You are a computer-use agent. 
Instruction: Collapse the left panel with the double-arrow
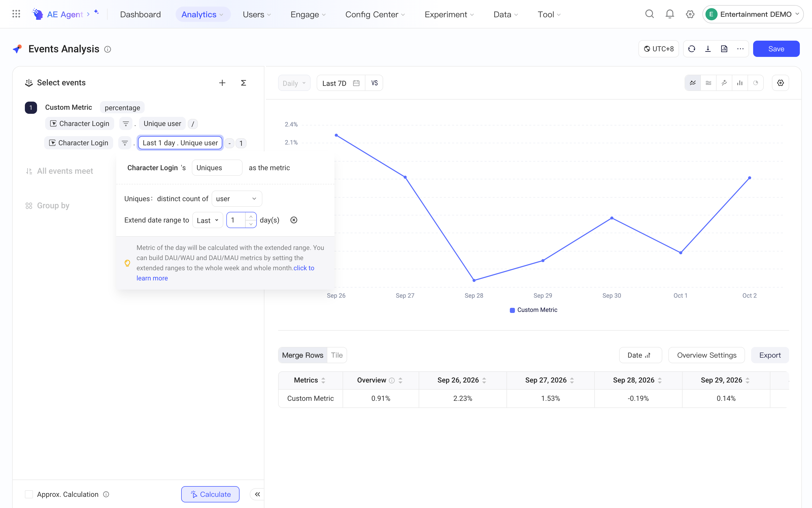pos(257,494)
